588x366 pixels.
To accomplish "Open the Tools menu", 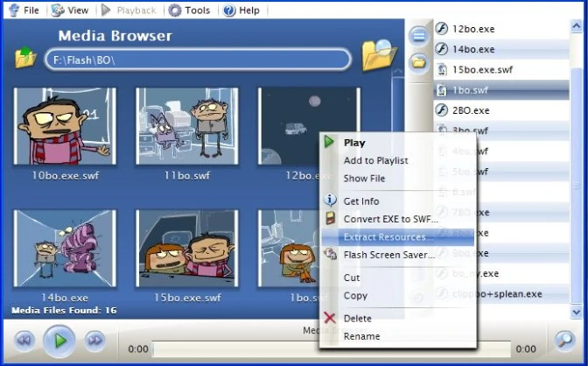I will click(x=189, y=11).
